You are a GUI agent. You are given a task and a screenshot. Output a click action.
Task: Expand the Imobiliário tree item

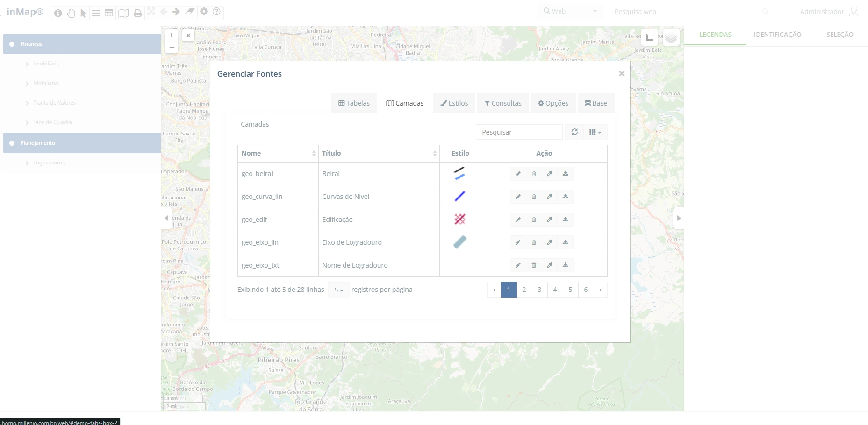[x=27, y=64]
